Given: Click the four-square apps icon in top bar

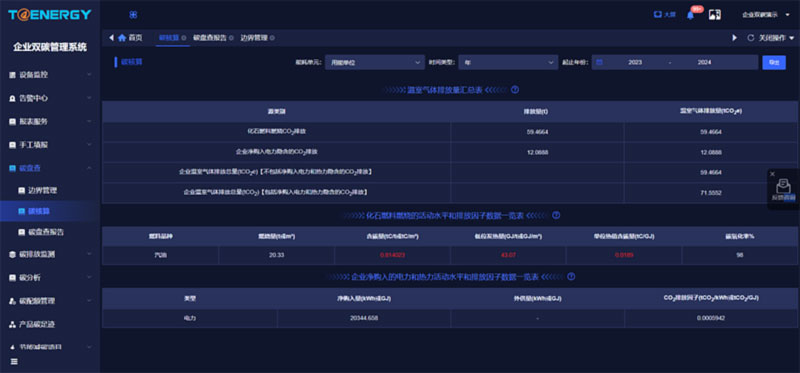Looking at the screenshot, I should 133,15.
